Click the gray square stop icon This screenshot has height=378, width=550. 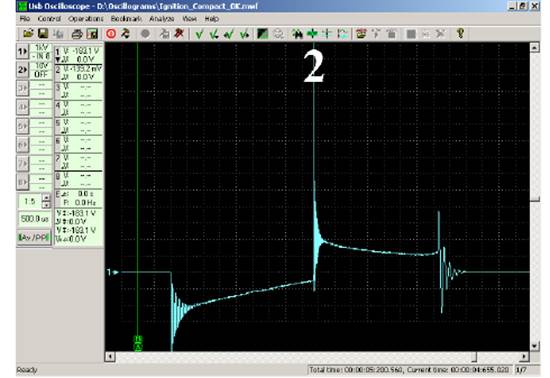pos(411,34)
